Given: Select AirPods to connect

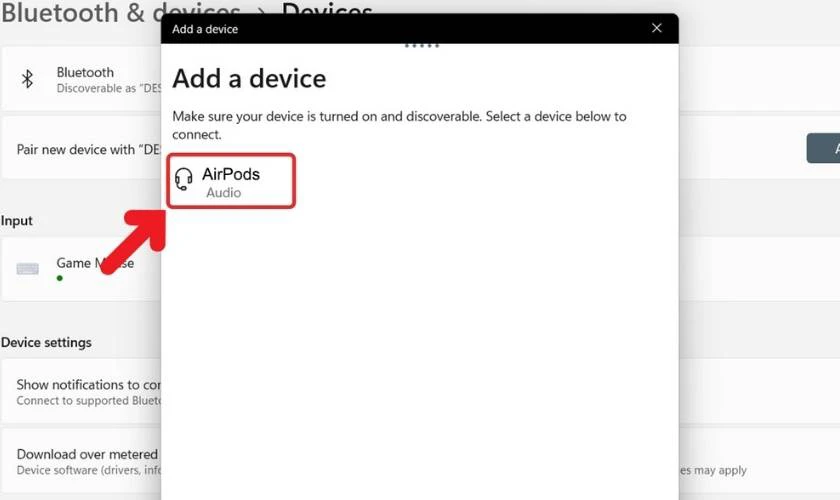Looking at the screenshot, I should click(x=231, y=180).
